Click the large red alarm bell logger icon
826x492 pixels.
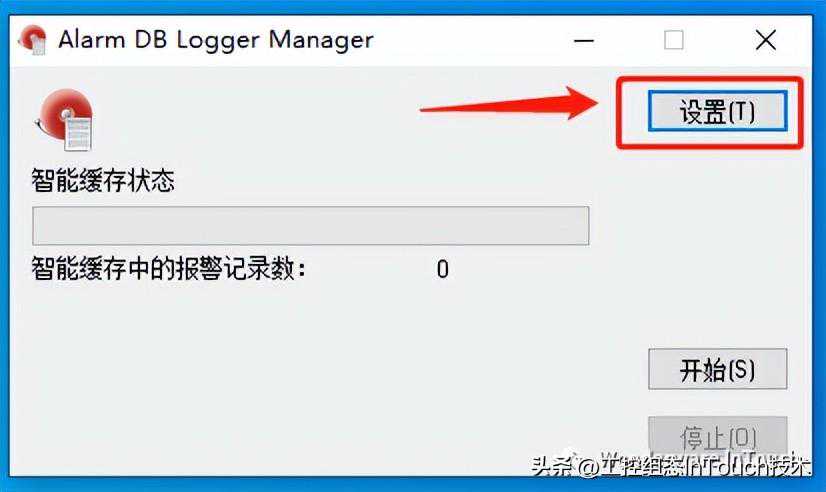[65, 120]
